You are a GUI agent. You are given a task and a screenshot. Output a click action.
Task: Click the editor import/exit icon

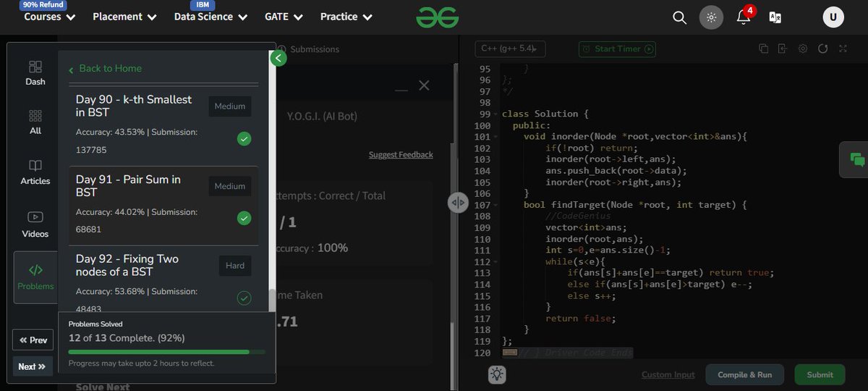(x=783, y=49)
